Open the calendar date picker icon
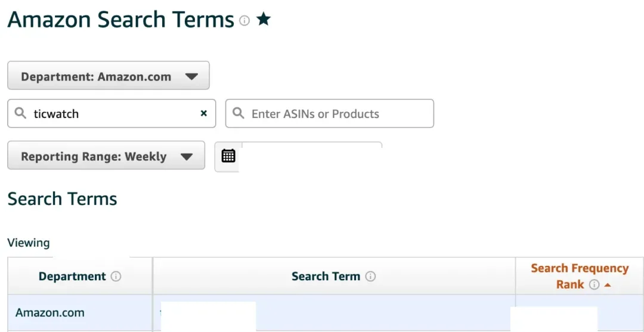The image size is (644, 332). [x=228, y=156]
